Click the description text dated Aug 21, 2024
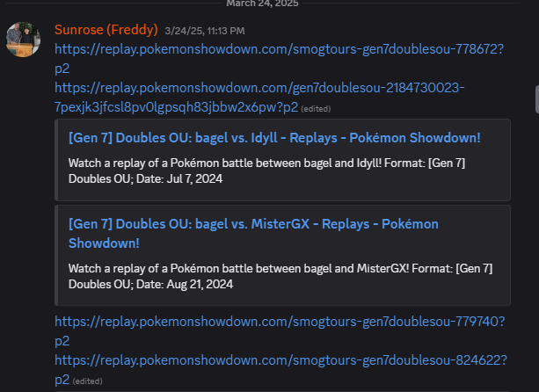539x392 pixels. pyautogui.click(x=280, y=276)
